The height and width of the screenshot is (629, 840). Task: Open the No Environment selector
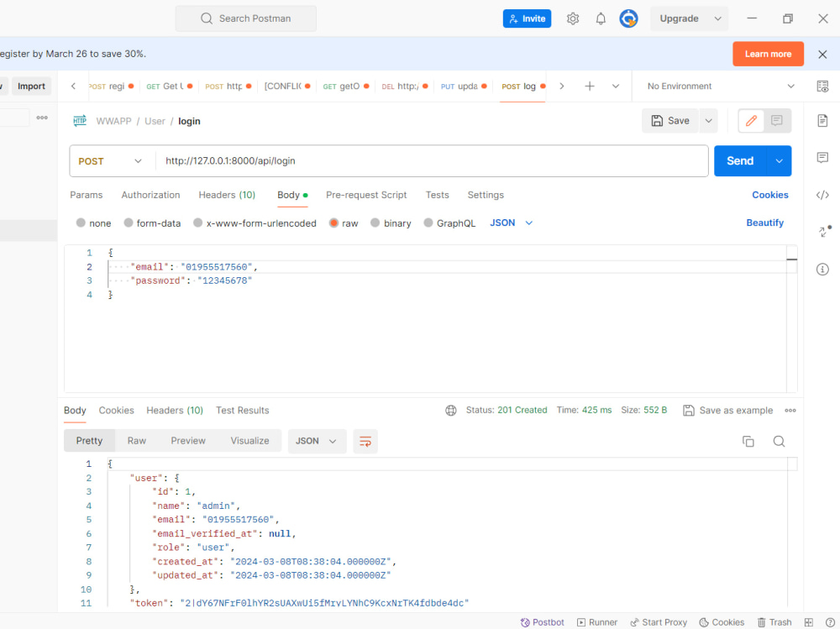coord(718,86)
